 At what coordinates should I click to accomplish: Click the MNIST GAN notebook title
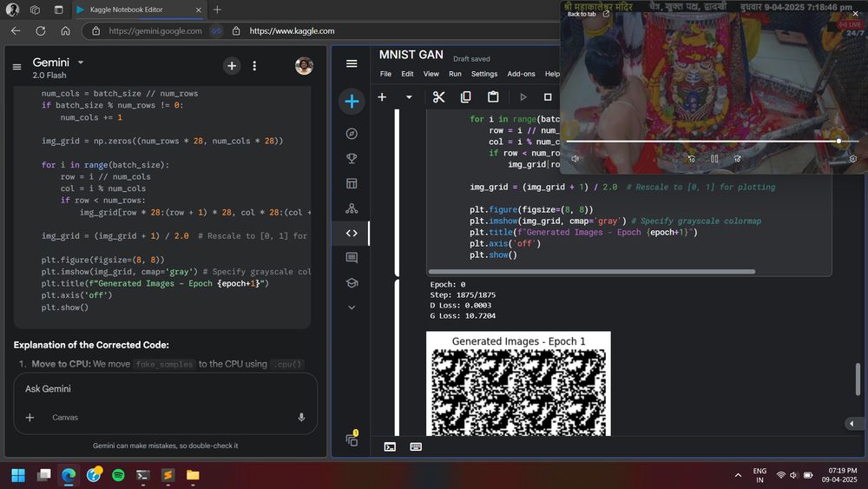coord(411,55)
